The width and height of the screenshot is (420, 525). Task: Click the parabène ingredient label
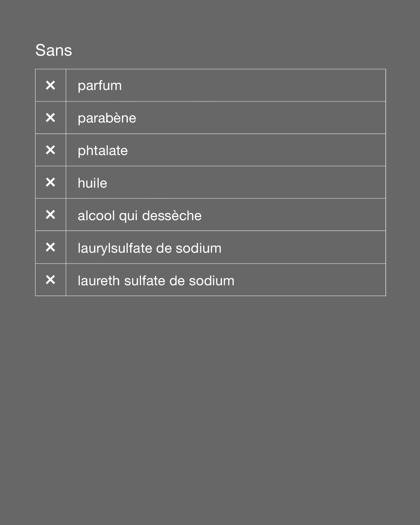(x=107, y=118)
